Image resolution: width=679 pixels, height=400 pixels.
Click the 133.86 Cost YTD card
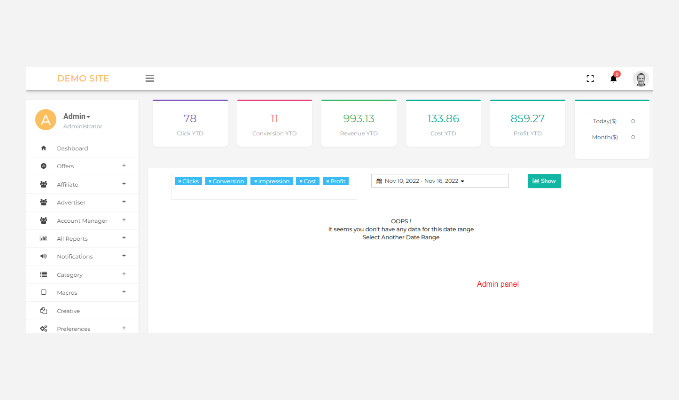[443, 123]
